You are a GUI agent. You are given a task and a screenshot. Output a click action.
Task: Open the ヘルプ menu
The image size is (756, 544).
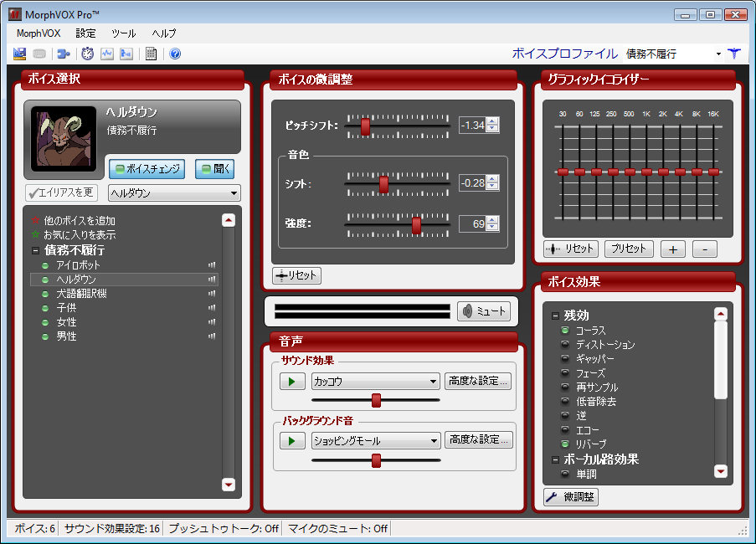point(164,33)
